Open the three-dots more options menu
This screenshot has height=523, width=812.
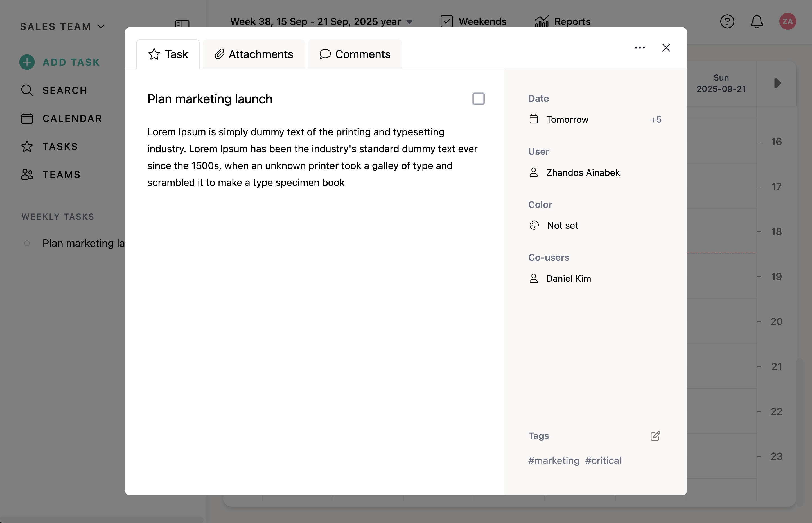[640, 48]
